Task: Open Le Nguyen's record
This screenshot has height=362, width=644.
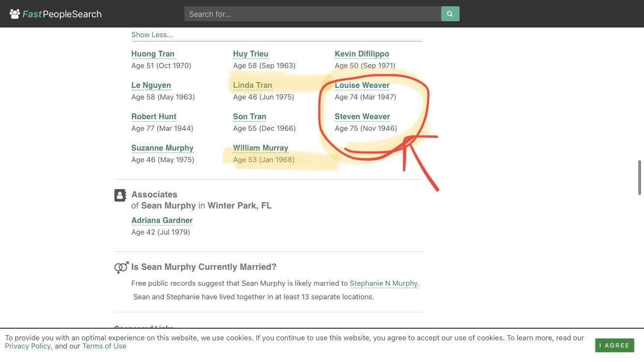Action: tap(151, 85)
